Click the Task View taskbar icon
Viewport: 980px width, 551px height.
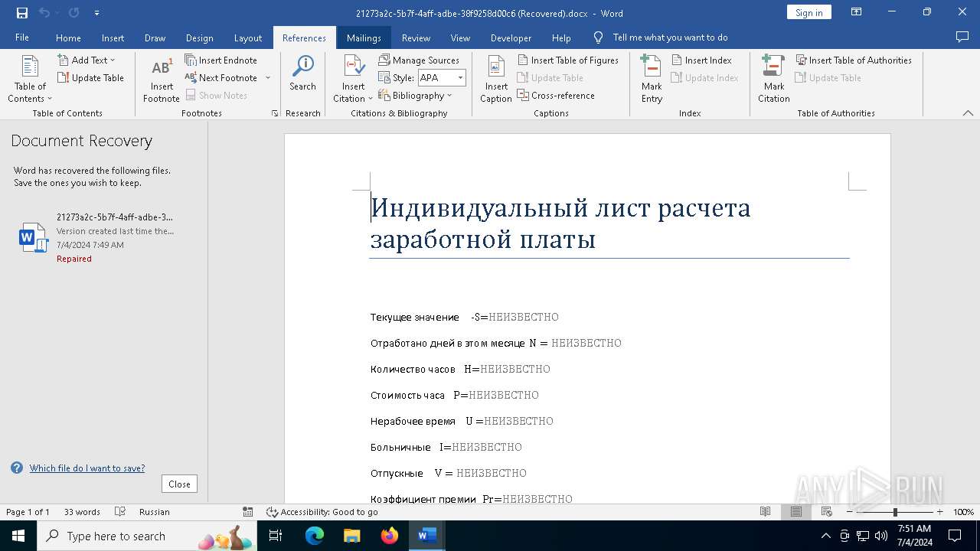276,536
